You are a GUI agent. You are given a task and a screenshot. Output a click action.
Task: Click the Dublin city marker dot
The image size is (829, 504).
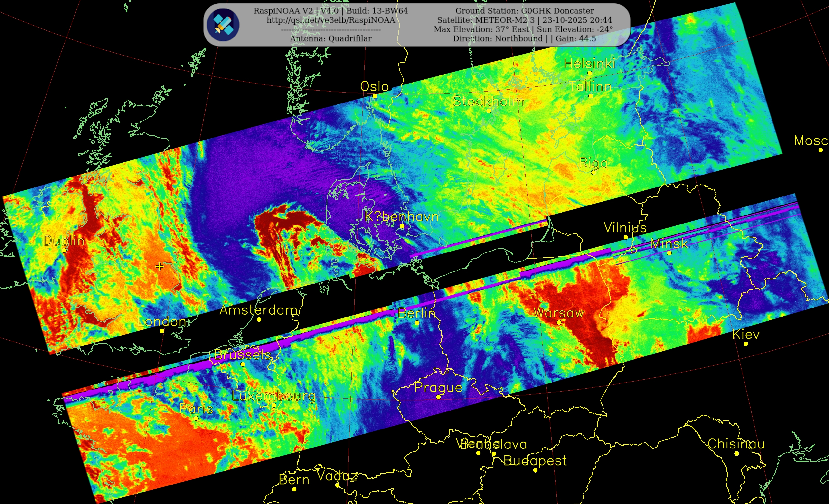point(64,250)
